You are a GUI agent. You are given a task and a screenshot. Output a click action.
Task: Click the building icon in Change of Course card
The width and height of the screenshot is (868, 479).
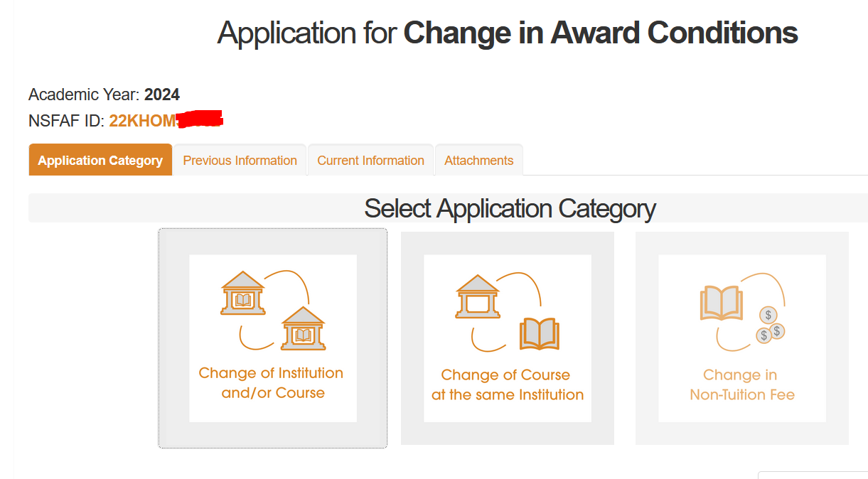tap(477, 297)
